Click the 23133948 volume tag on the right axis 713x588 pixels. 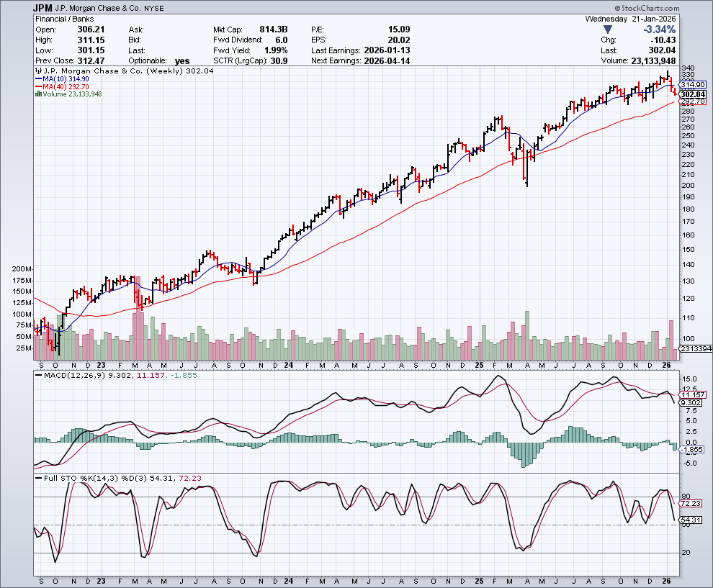coord(695,349)
